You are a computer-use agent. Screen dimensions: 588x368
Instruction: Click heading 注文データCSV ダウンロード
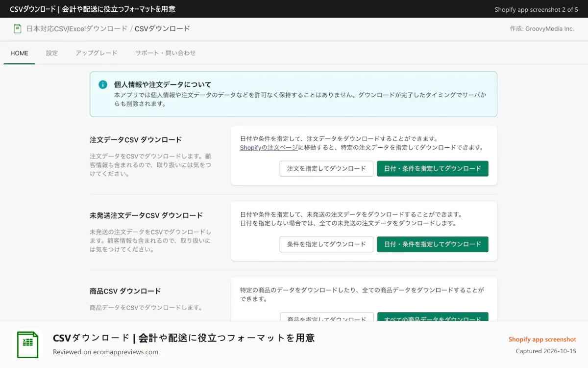click(136, 140)
